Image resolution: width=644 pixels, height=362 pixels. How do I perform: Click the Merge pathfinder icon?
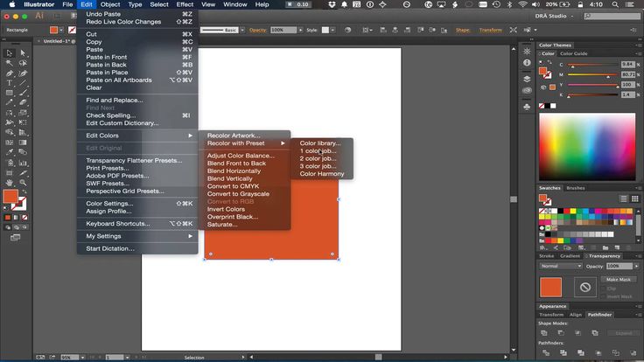(581, 352)
